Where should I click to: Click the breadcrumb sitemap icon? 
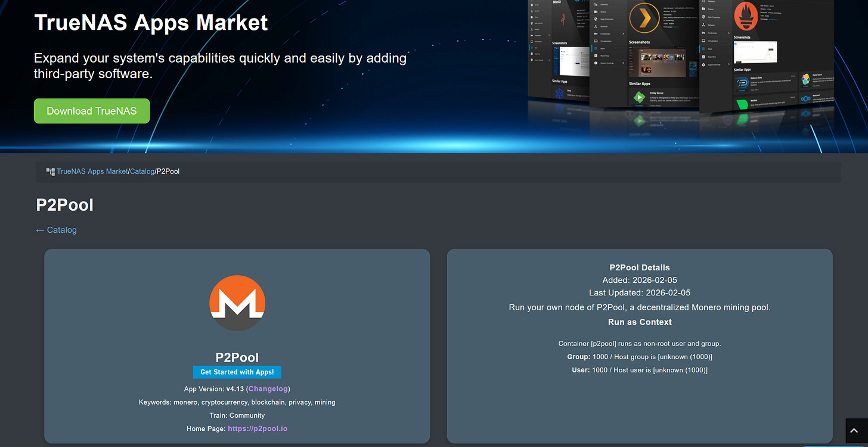coord(51,171)
